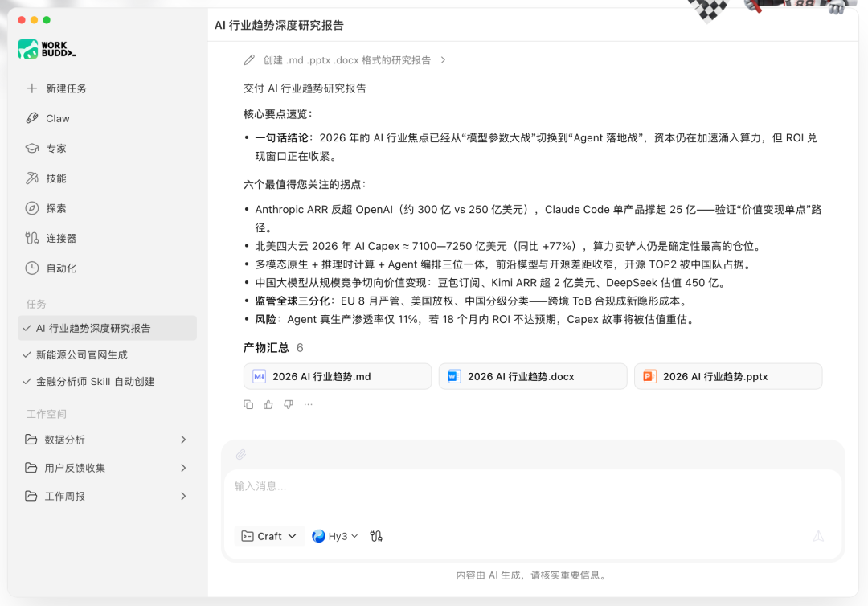Open 工作周报 workspace label
This screenshot has height=606, width=868.
[x=65, y=496]
